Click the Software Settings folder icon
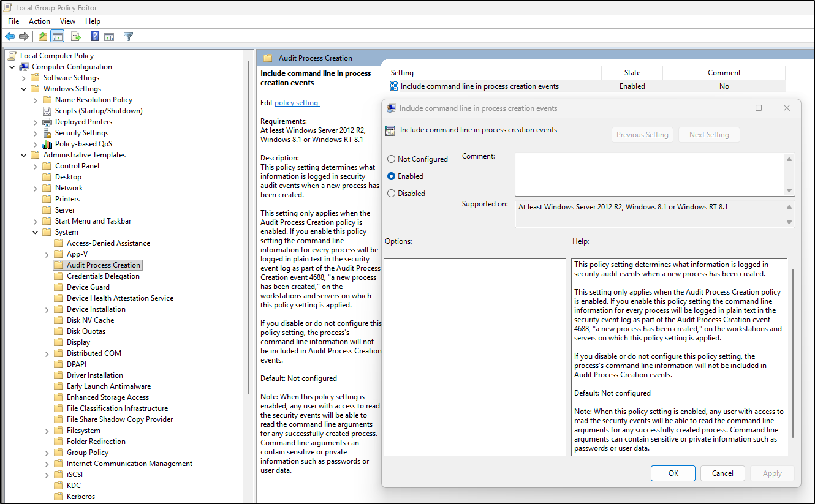This screenshot has height=504, width=815. [36, 78]
